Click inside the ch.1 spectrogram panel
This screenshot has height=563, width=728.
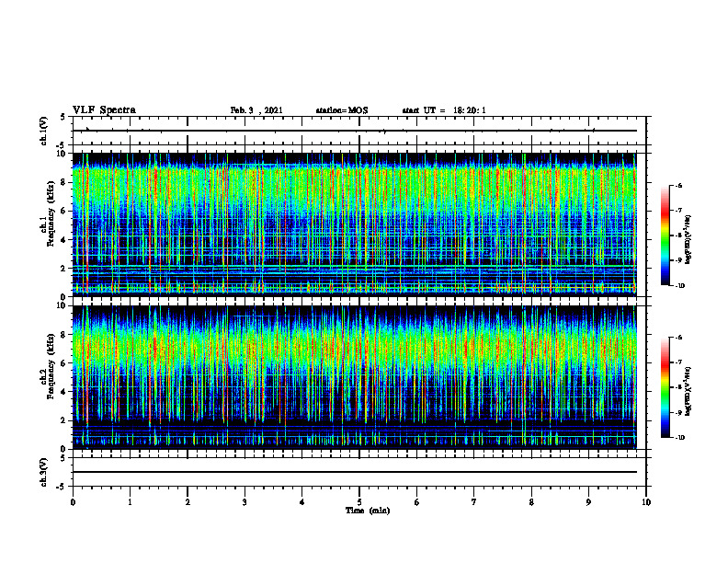point(355,224)
